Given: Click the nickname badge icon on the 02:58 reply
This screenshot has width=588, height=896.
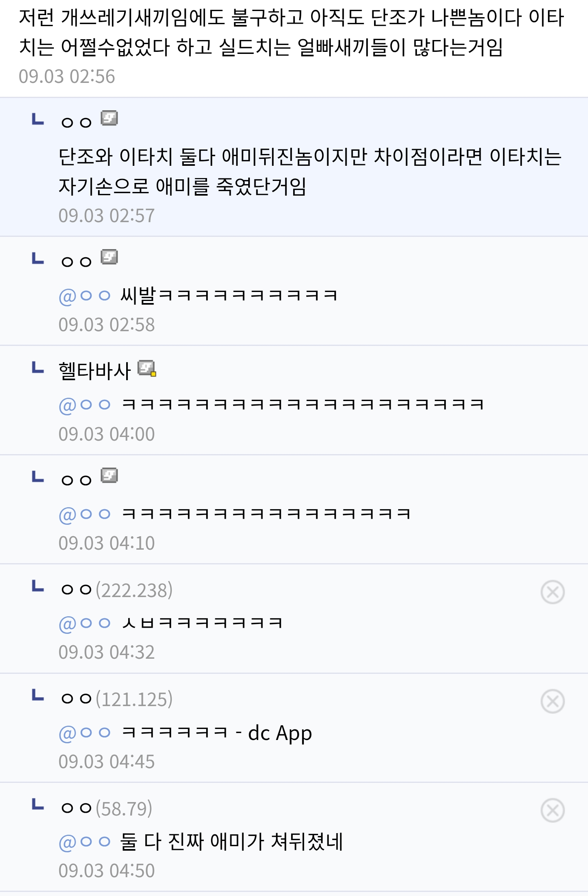Looking at the screenshot, I should click(109, 257).
